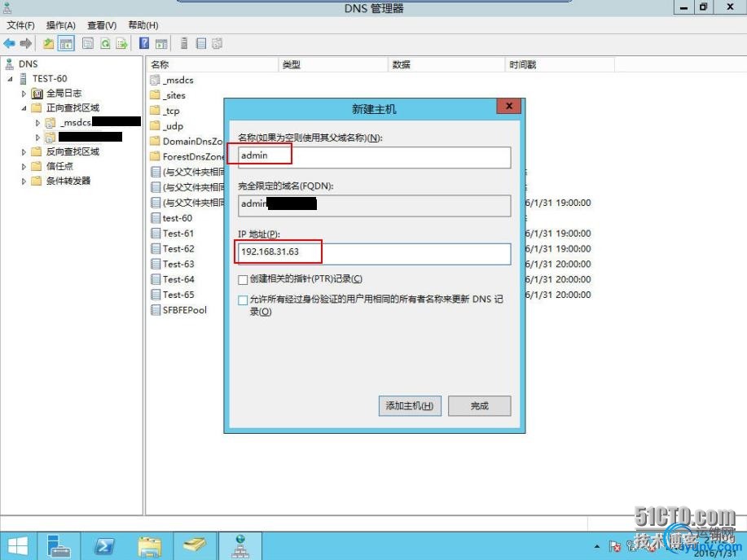Open the 操作(A) menu
747x560 pixels.
click(61, 25)
